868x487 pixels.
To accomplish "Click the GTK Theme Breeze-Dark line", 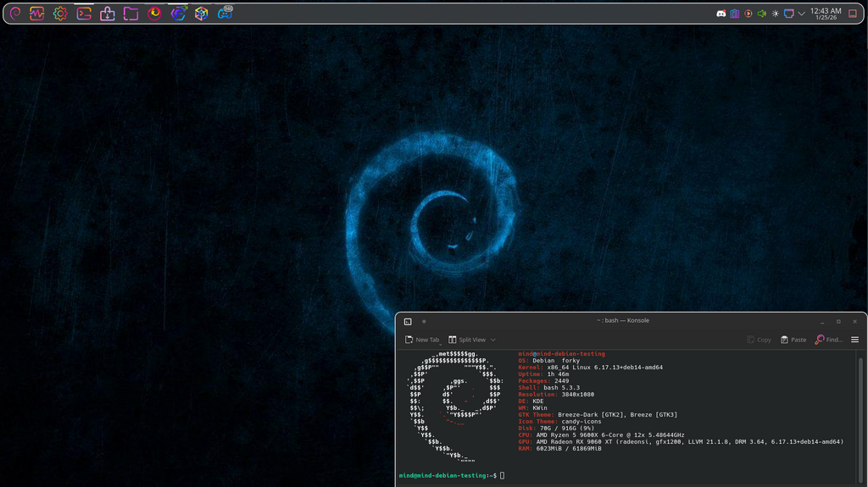I will click(x=598, y=414).
